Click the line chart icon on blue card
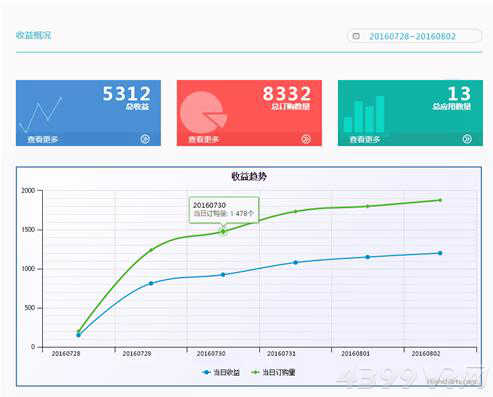 click(41, 114)
